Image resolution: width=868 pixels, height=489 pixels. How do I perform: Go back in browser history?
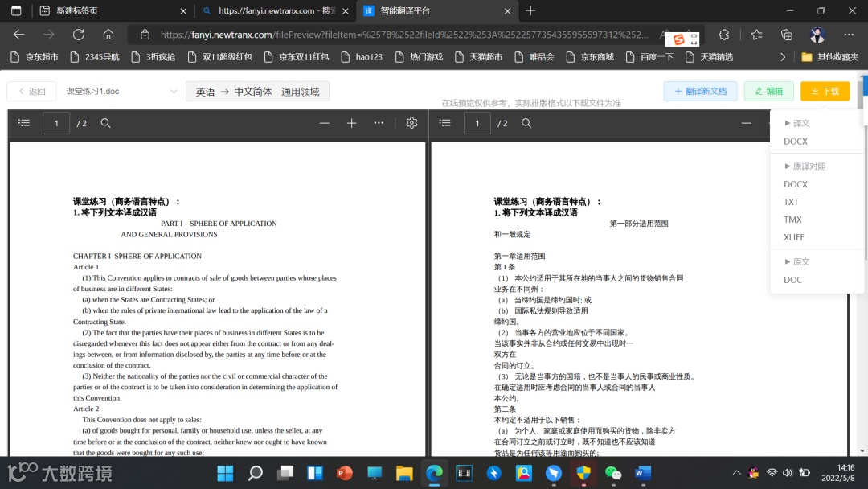18,35
